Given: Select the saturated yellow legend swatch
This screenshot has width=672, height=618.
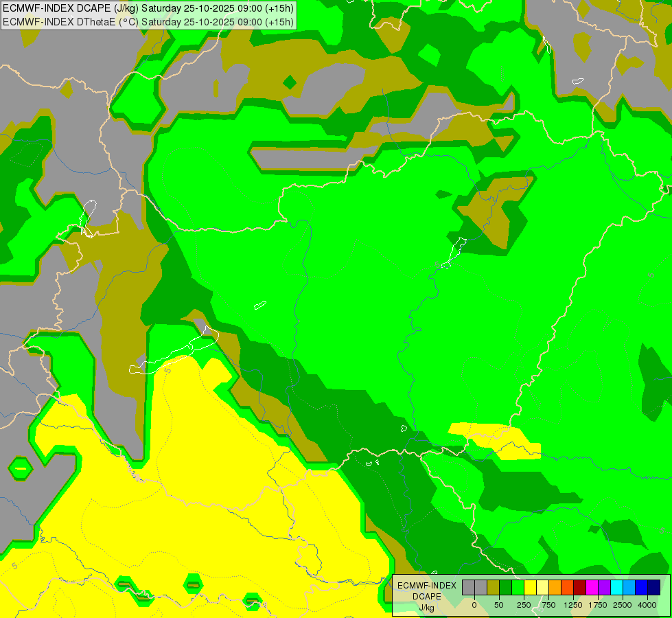Looking at the screenshot, I should tap(530, 587).
